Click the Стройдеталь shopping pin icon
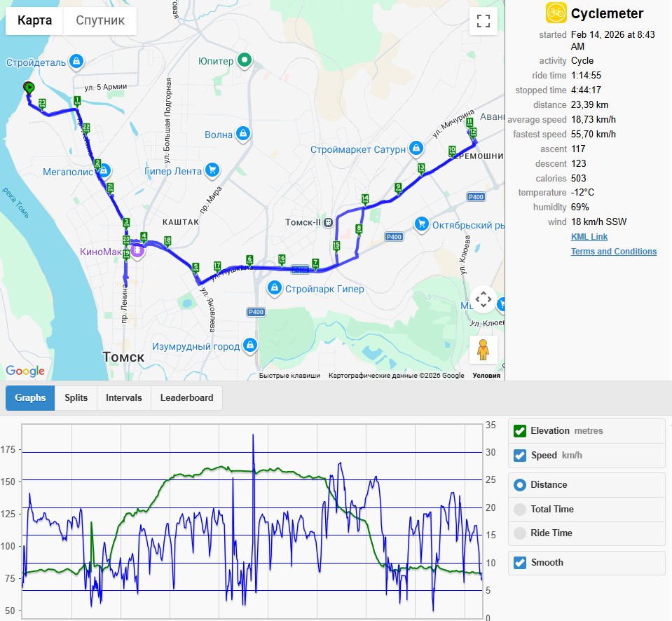 pyautogui.click(x=76, y=61)
